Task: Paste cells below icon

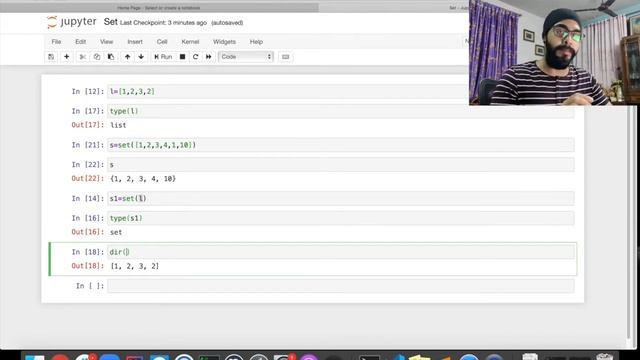Action: (x=111, y=57)
